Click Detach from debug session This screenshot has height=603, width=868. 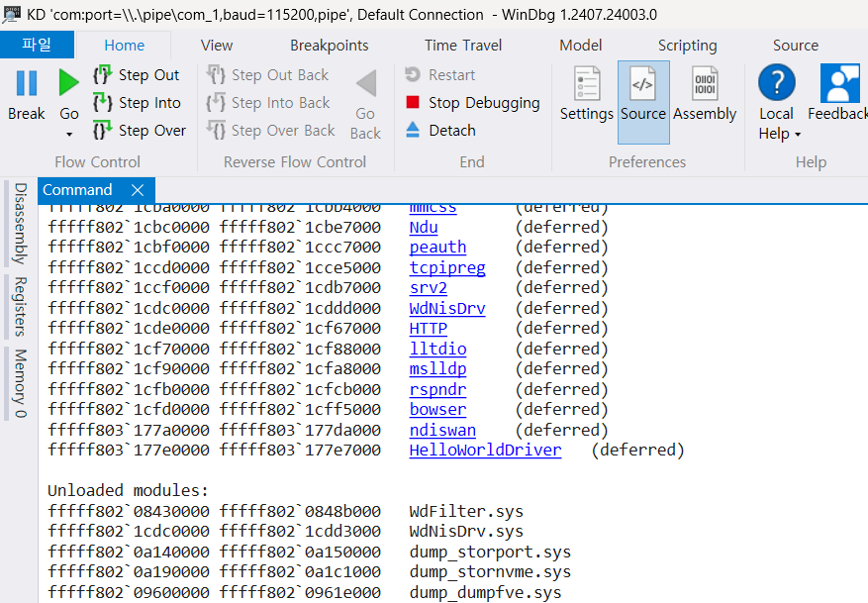point(440,130)
